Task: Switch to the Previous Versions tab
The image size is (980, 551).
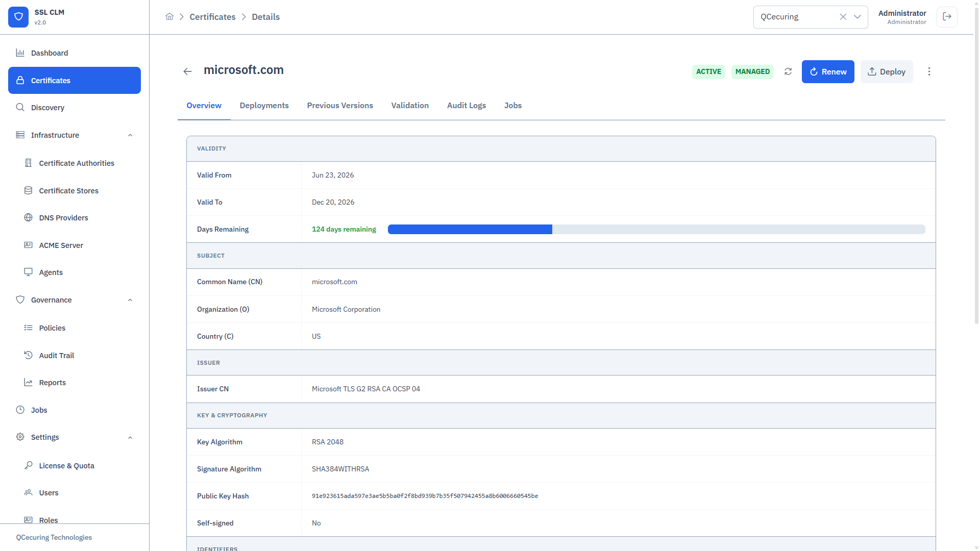Action: pos(340,106)
